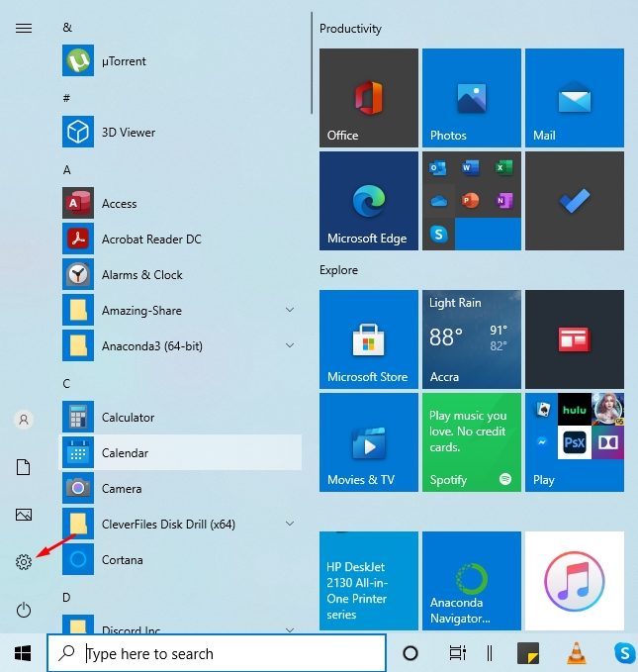Rename the Productivity tile group
Image resolution: width=638 pixels, height=672 pixels.
(350, 29)
